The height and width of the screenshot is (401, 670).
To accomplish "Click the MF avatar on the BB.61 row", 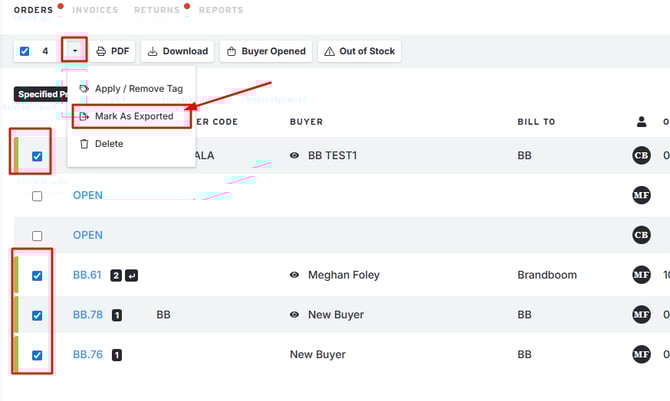I will click(641, 275).
